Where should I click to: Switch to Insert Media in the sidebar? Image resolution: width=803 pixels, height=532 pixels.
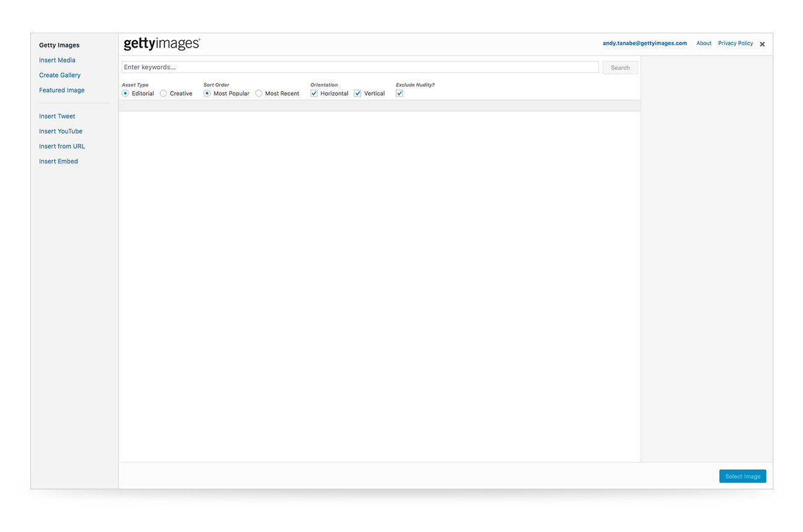point(57,60)
